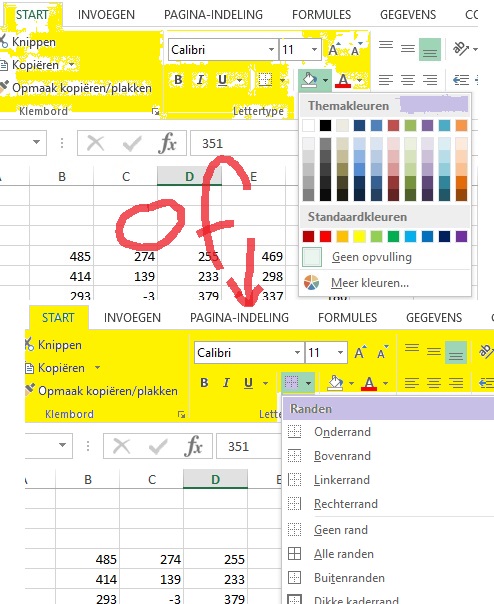
Task: Click the color wheel beside Meer kleuren
Action: click(x=311, y=283)
